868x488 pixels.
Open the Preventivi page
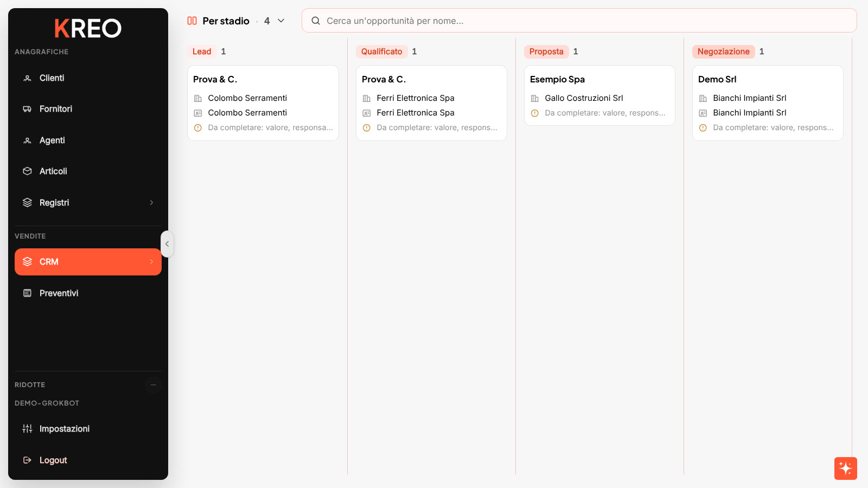pyautogui.click(x=88, y=293)
